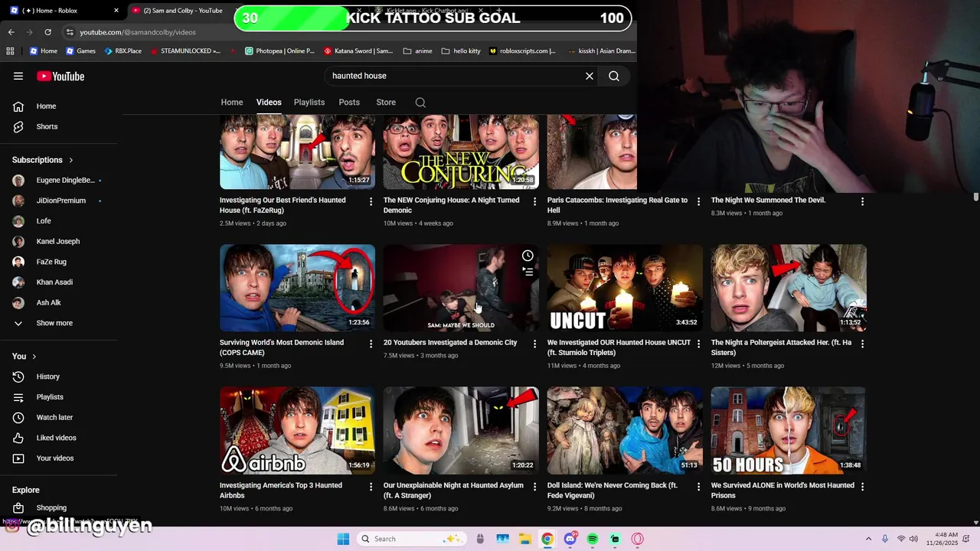
Task: Open more options for Doll Island video
Action: click(698, 486)
